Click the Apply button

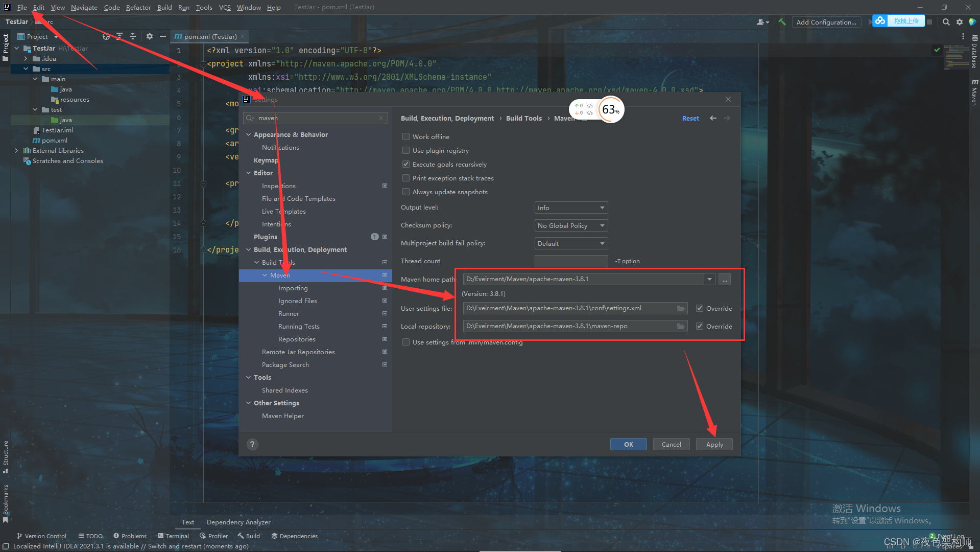714,444
